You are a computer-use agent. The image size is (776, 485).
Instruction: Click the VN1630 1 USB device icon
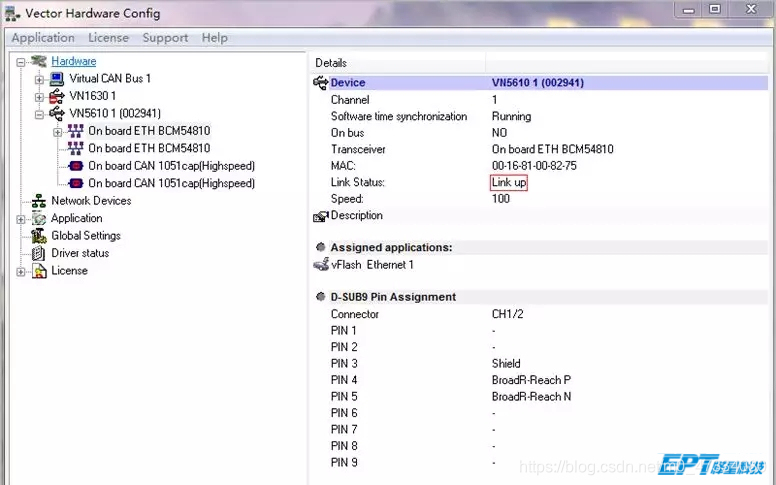(x=57, y=96)
